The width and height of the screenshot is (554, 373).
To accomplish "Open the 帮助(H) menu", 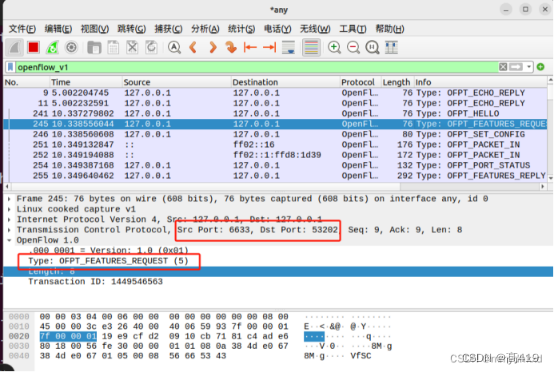I will pyautogui.click(x=390, y=29).
